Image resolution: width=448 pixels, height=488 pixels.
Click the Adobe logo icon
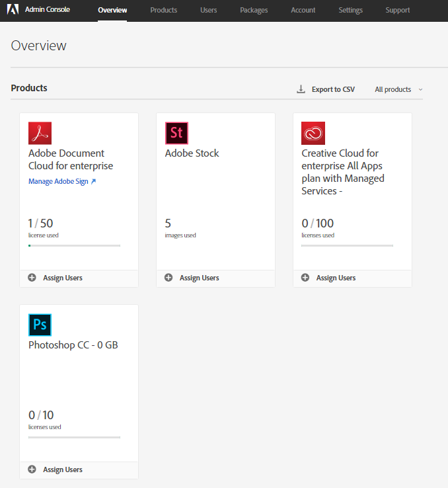[x=13, y=10]
